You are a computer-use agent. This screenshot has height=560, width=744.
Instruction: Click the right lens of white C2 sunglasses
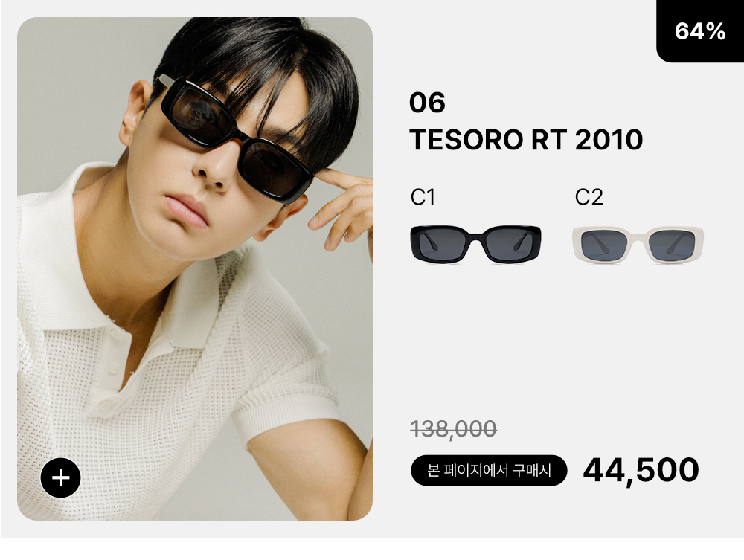(671, 245)
